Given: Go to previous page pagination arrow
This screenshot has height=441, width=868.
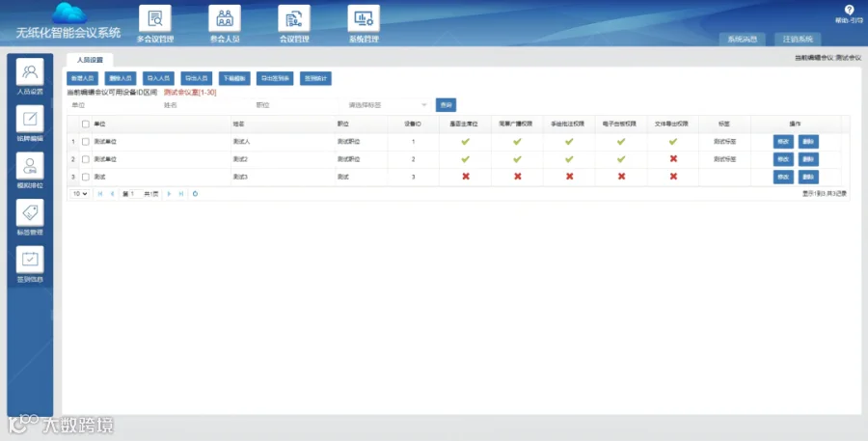Looking at the screenshot, I should [x=113, y=194].
